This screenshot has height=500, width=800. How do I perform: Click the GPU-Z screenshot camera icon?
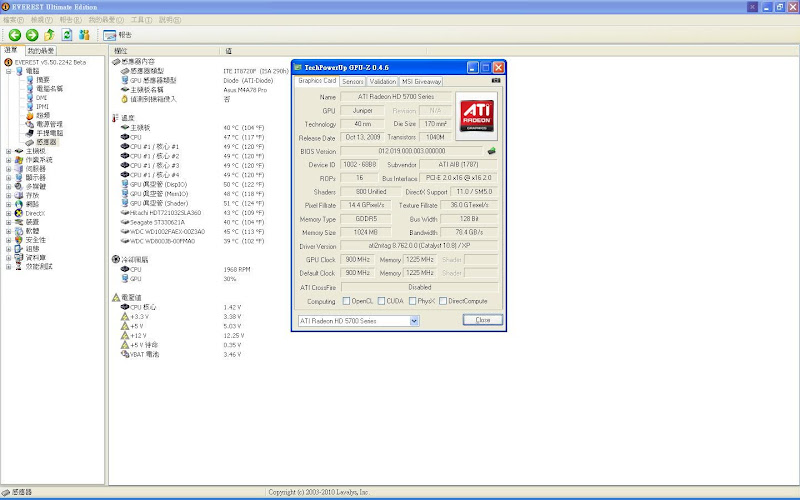[x=496, y=81]
